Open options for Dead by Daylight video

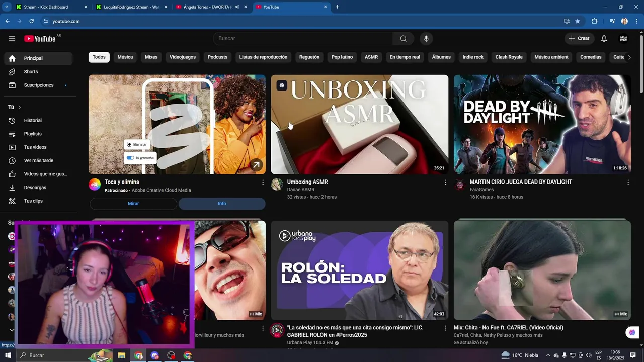[x=628, y=183]
